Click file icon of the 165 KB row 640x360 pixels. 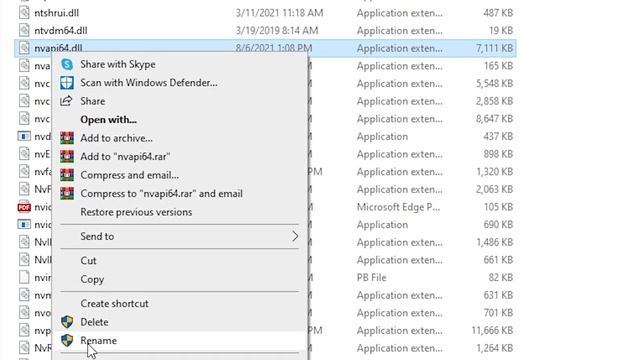click(24, 66)
